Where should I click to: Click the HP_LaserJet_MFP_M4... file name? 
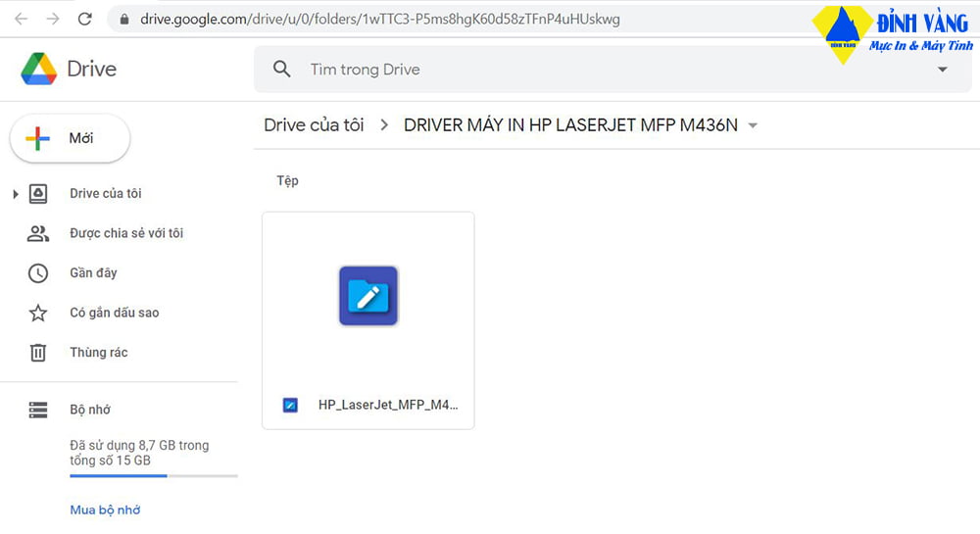pyautogui.click(x=388, y=405)
